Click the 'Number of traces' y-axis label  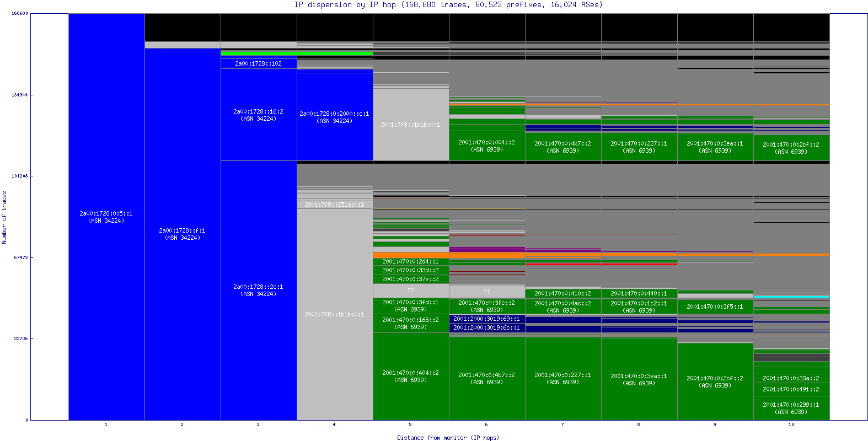[x=4, y=217]
